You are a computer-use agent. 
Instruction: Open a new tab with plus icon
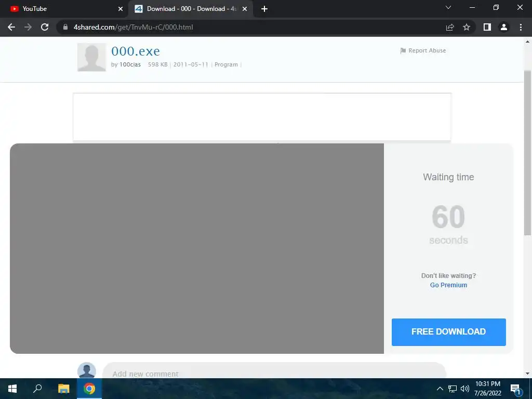click(264, 9)
